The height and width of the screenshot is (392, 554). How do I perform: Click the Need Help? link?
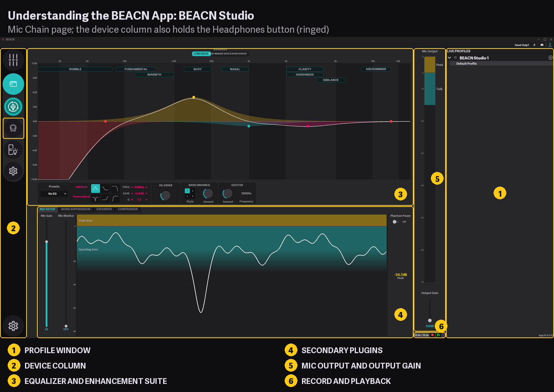522,45
